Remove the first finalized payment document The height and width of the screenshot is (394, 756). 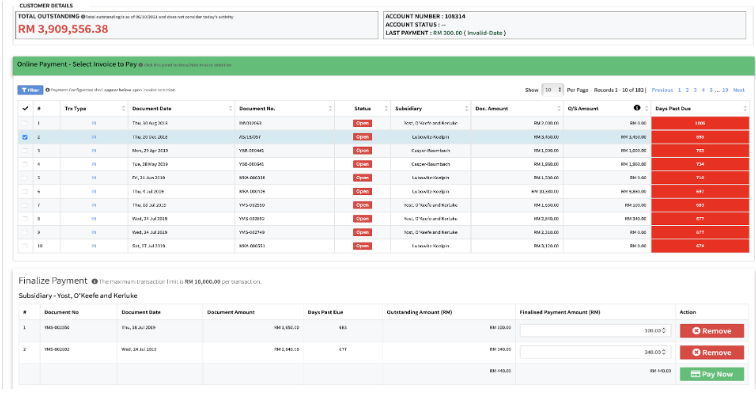712,331
